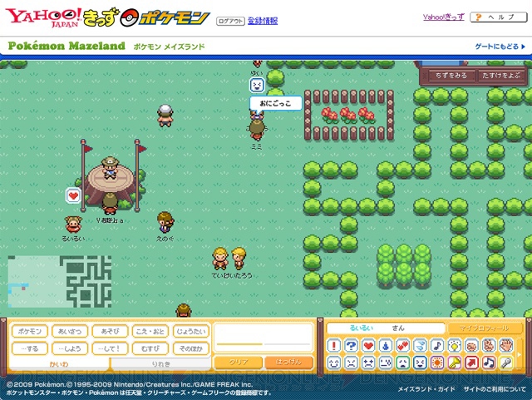
Task: Click the Yahoo! Japan Kids logo
Action: (x=62, y=17)
